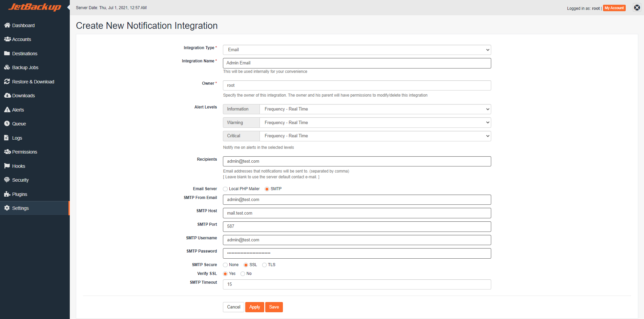
Task: Click the Restore & Download sync icon
Action: click(7, 82)
